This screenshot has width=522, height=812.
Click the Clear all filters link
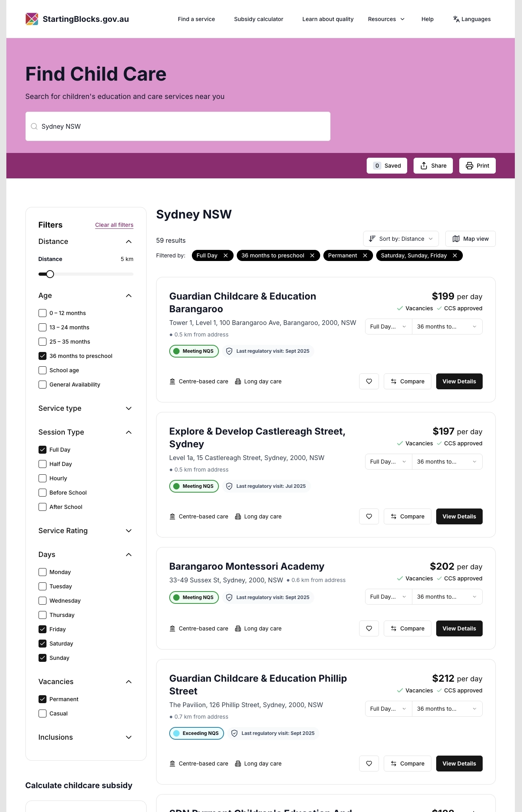click(114, 225)
